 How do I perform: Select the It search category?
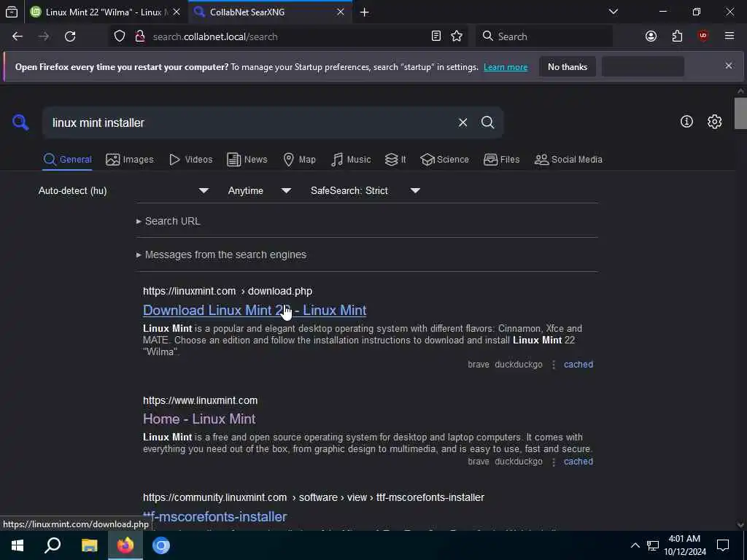[395, 160]
